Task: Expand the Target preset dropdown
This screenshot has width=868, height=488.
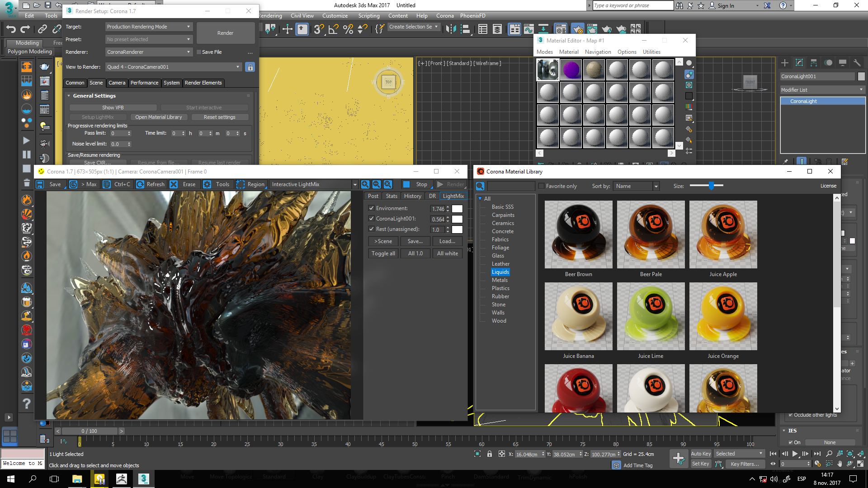Action: (188, 26)
